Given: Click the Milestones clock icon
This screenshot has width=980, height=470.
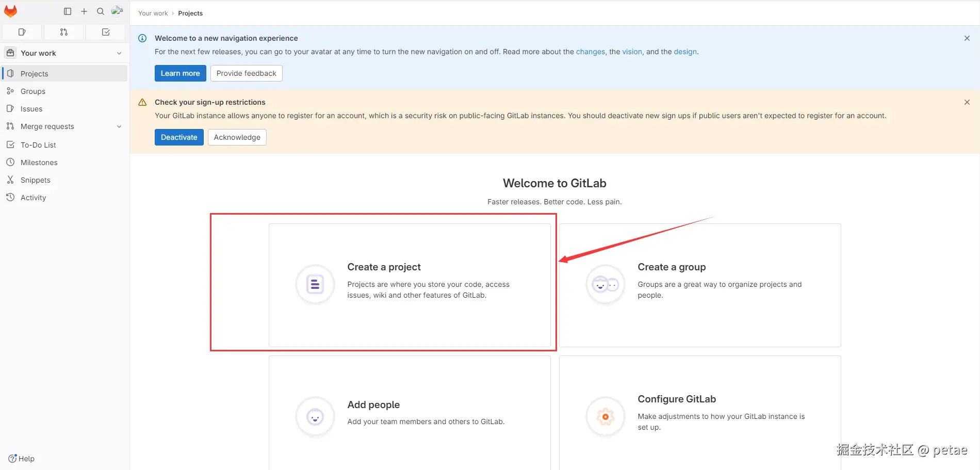Looking at the screenshot, I should coord(10,162).
